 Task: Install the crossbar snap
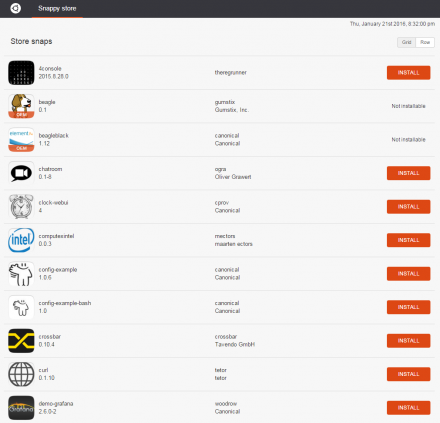(408, 341)
